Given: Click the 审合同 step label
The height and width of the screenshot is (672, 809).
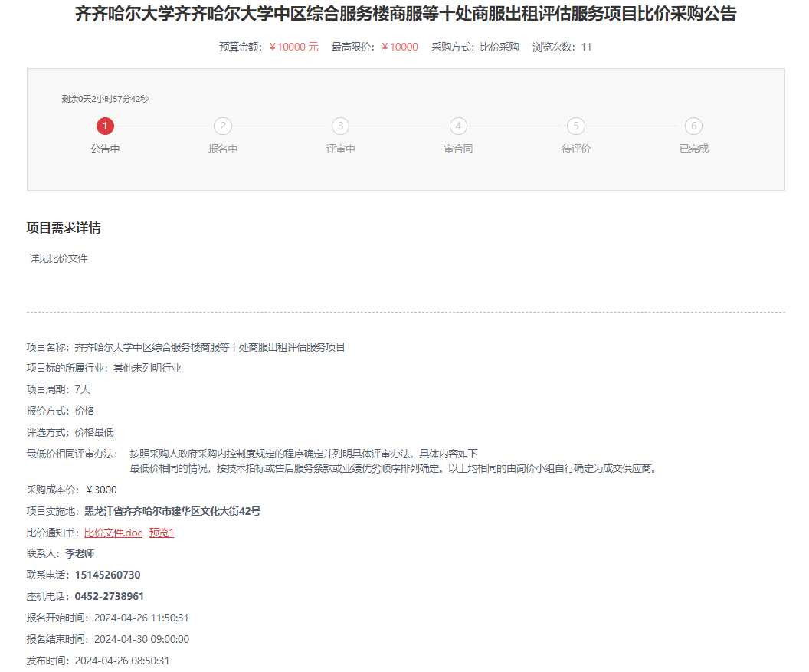Looking at the screenshot, I should 458,149.
